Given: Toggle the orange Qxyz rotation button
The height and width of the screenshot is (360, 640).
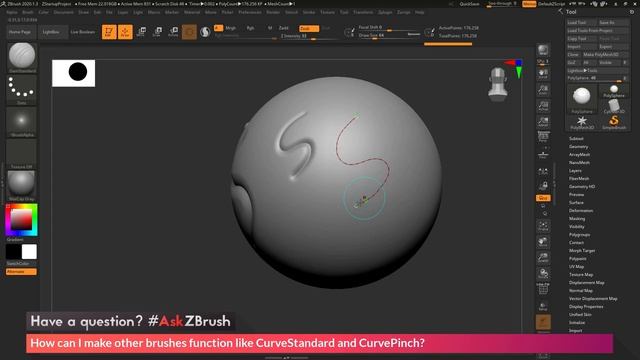Looking at the screenshot, I should tap(543, 198).
